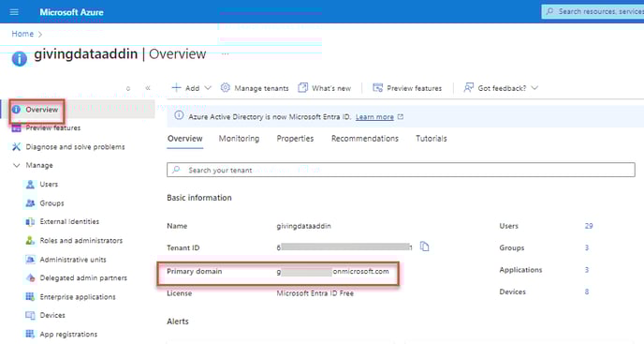This screenshot has width=644, height=344.
Task: Open What's new from toolbar
Action: coord(325,88)
